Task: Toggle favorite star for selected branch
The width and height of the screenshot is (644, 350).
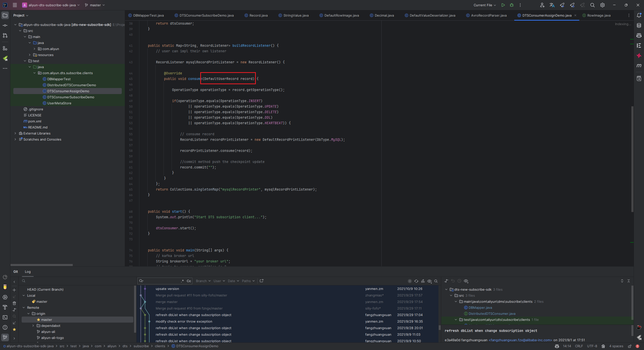Action: click(14, 329)
